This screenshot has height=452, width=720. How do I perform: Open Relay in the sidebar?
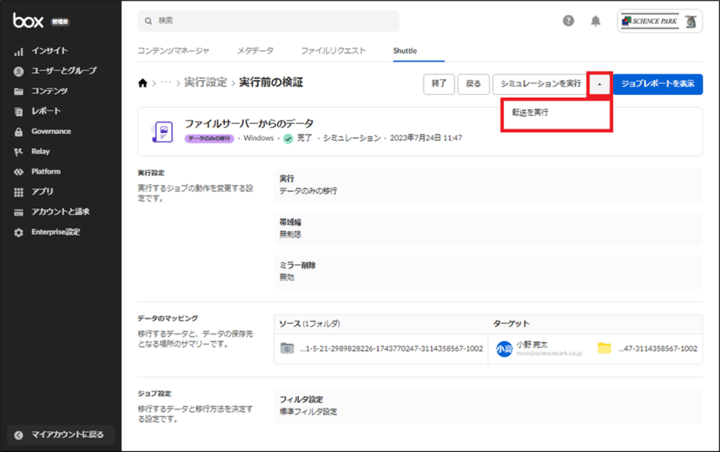(x=41, y=152)
